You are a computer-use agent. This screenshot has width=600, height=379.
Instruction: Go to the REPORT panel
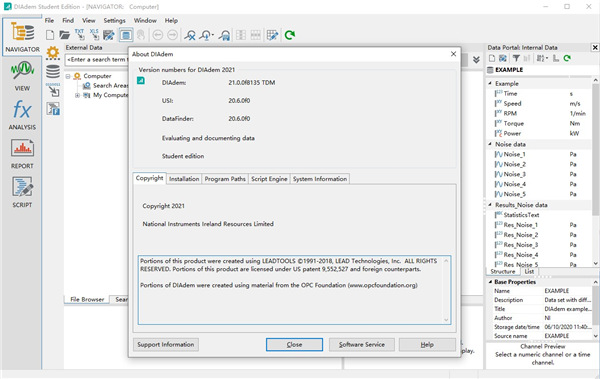tap(22, 154)
